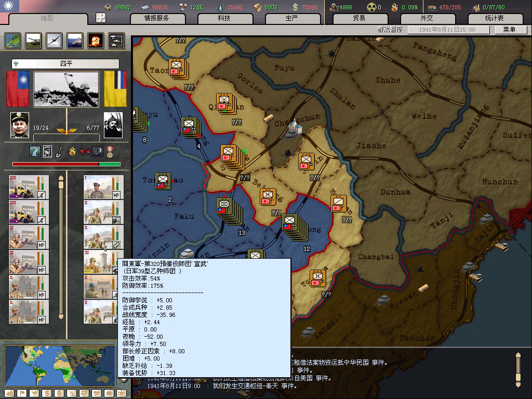This screenshot has height=399, width=532.
Task: Switch to briefcase diplomatic map mode
Action: [109, 393]
